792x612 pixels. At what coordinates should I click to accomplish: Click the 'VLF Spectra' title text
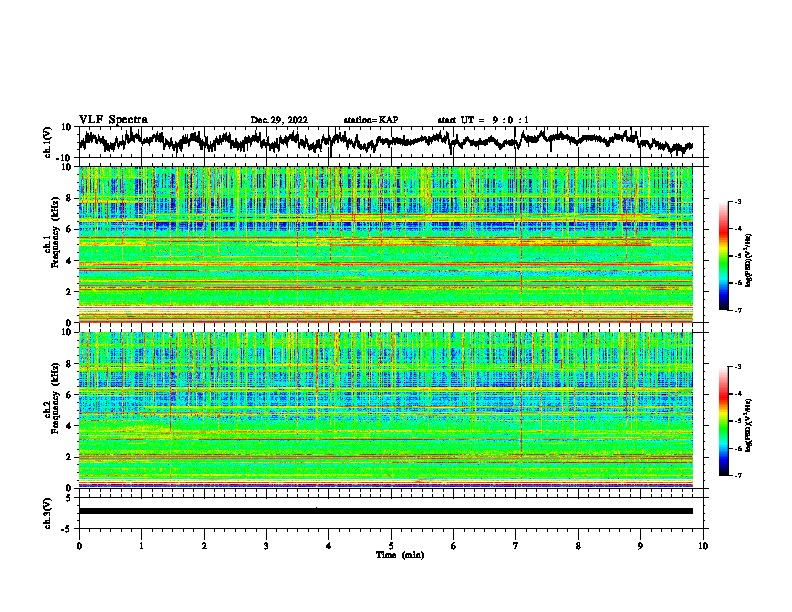pyautogui.click(x=113, y=120)
